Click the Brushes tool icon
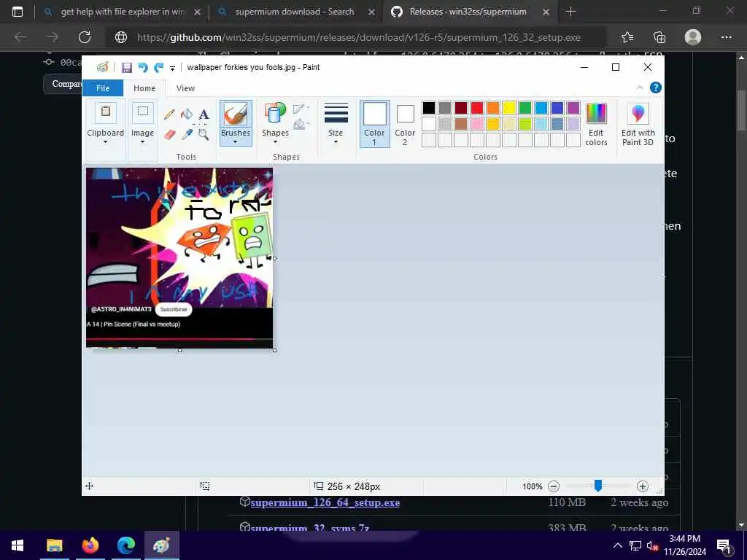 (x=236, y=114)
